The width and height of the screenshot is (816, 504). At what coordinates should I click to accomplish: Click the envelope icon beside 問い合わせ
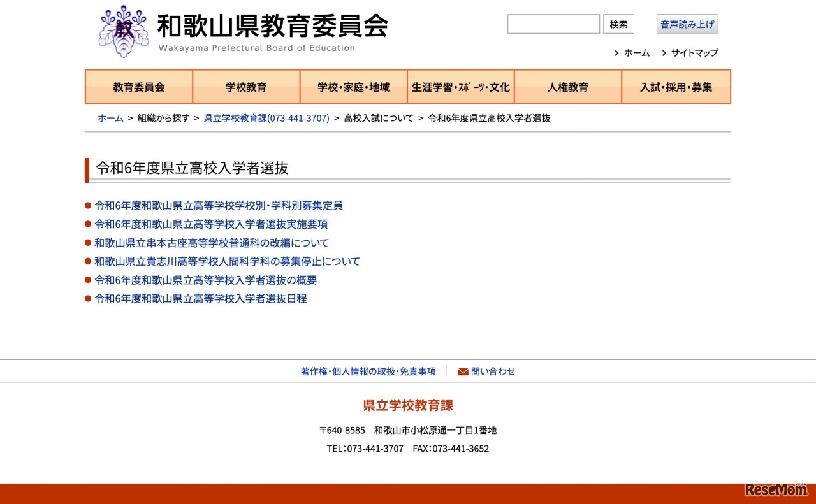pos(463,371)
